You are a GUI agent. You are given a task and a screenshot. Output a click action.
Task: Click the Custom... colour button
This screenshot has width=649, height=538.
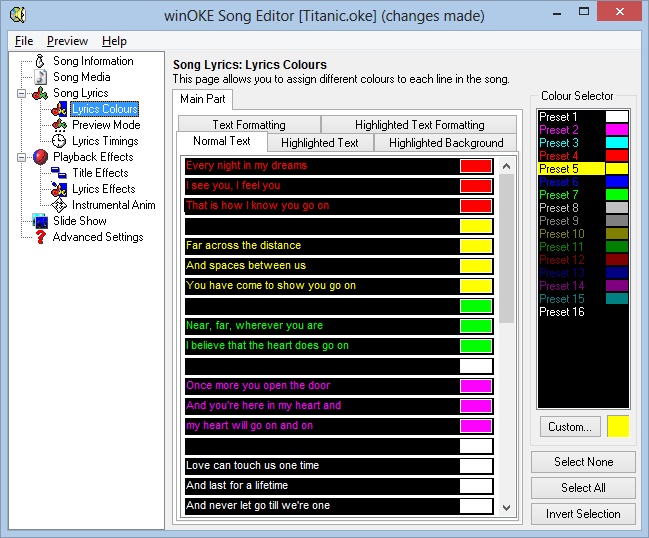pyautogui.click(x=570, y=427)
